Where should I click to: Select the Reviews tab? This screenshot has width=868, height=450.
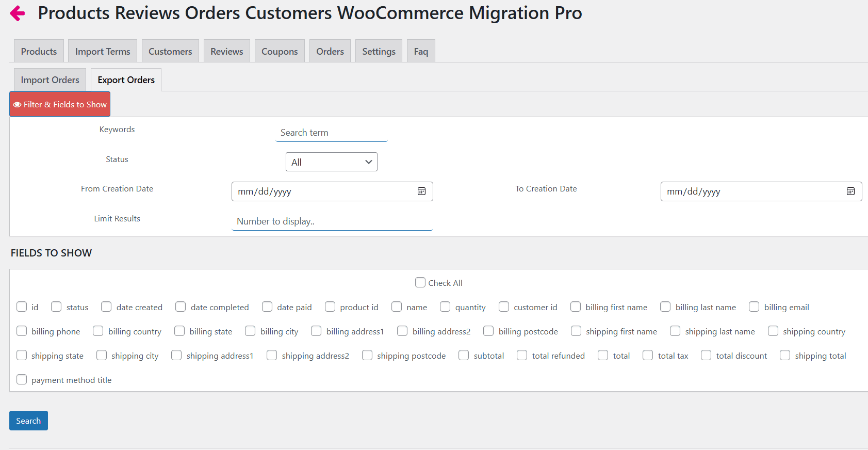(227, 51)
